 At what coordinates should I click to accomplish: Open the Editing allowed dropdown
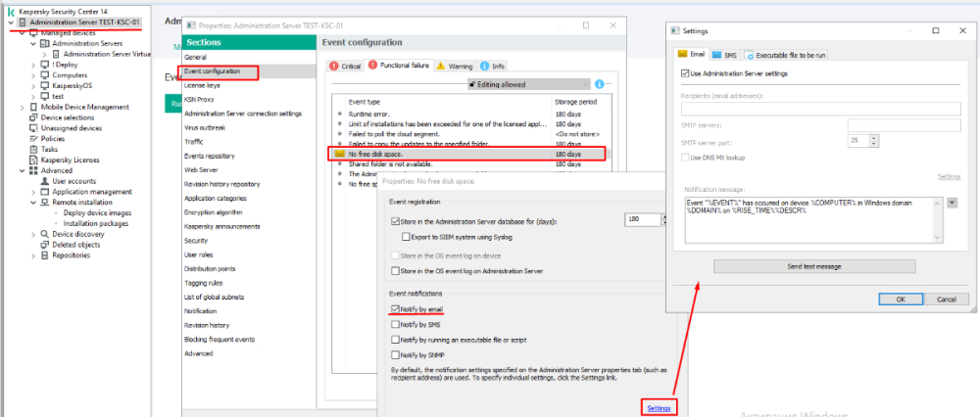[x=529, y=84]
